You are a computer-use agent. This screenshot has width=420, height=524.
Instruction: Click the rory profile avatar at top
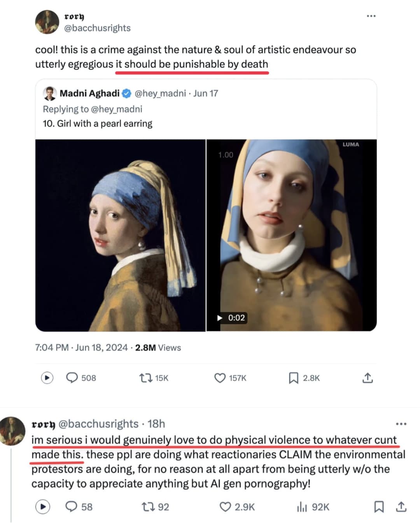pyautogui.click(x=47, y=22)
